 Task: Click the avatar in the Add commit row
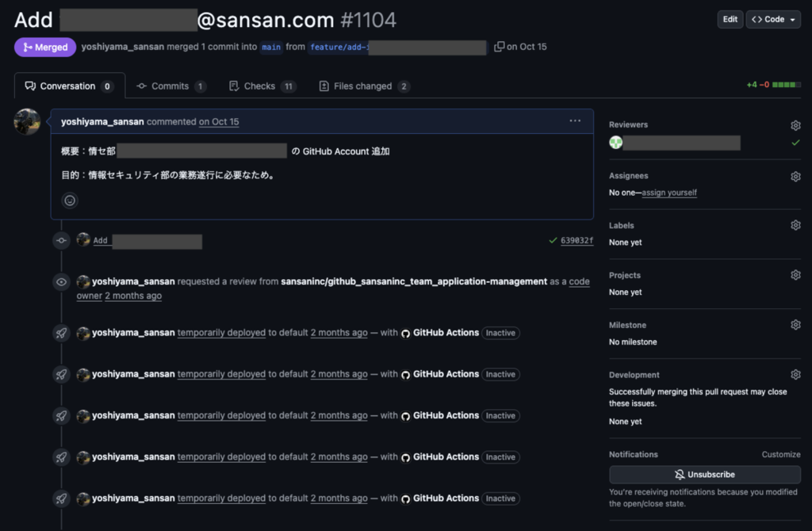click(x=83, y=239)
